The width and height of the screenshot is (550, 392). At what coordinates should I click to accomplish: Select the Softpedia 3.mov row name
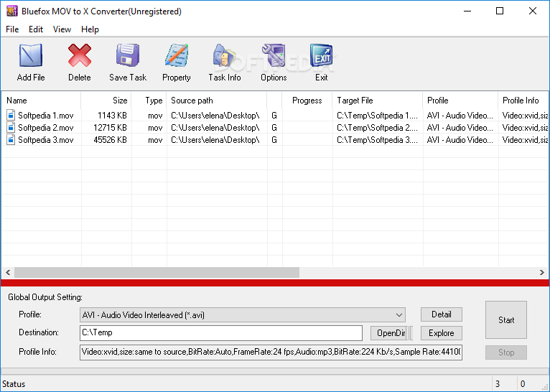[x=46, y=140]
